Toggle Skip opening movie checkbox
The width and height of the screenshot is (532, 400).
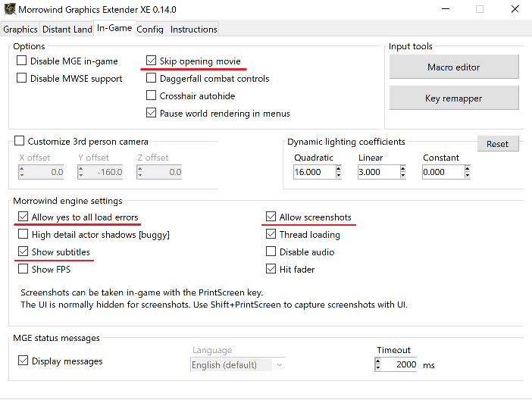pos(152,61)
